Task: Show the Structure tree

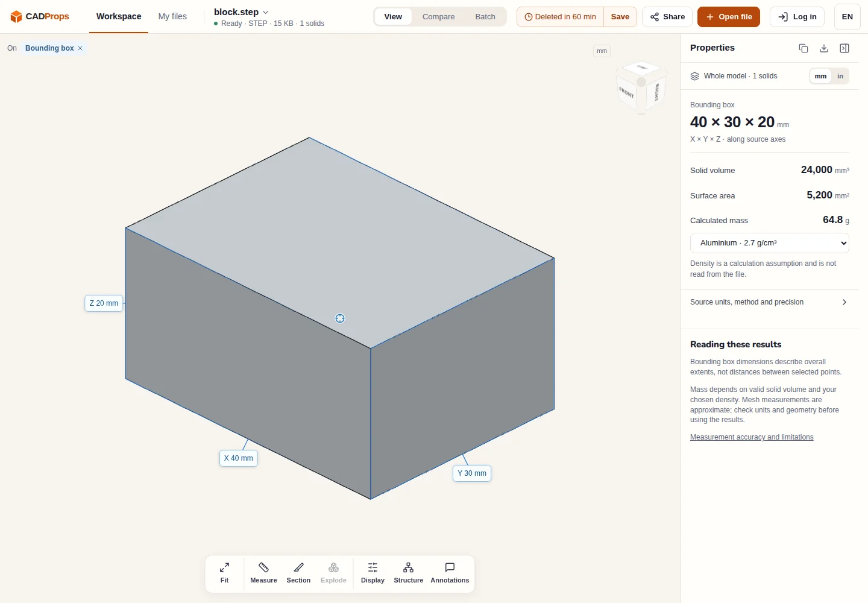Action: pyautogui.click(x=408, y=573)
